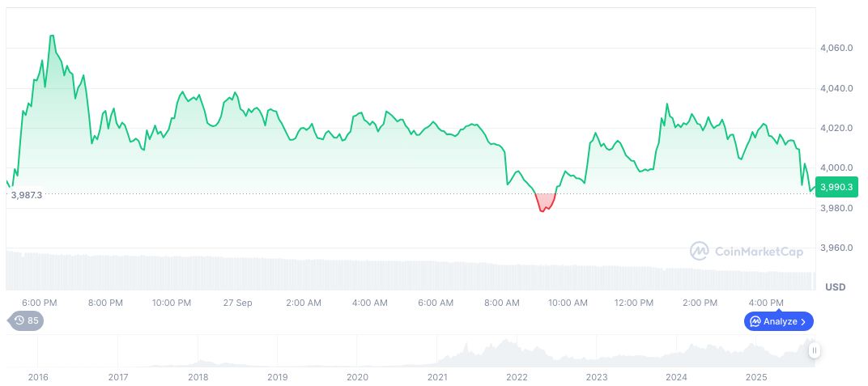Click the 10:00 AM time axis label
868x386 pixels.
pyautogui.click(x=568, y=303)
